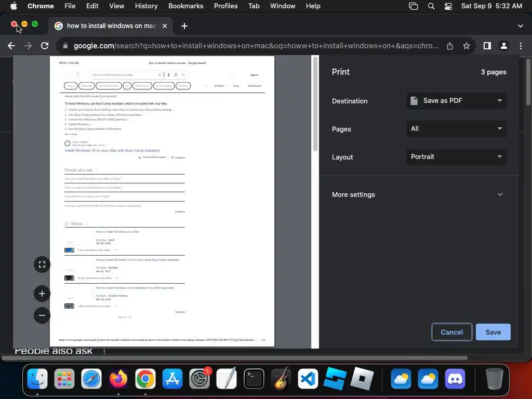
Task: Launch Firefox from the dock
Action: (118, 379)
